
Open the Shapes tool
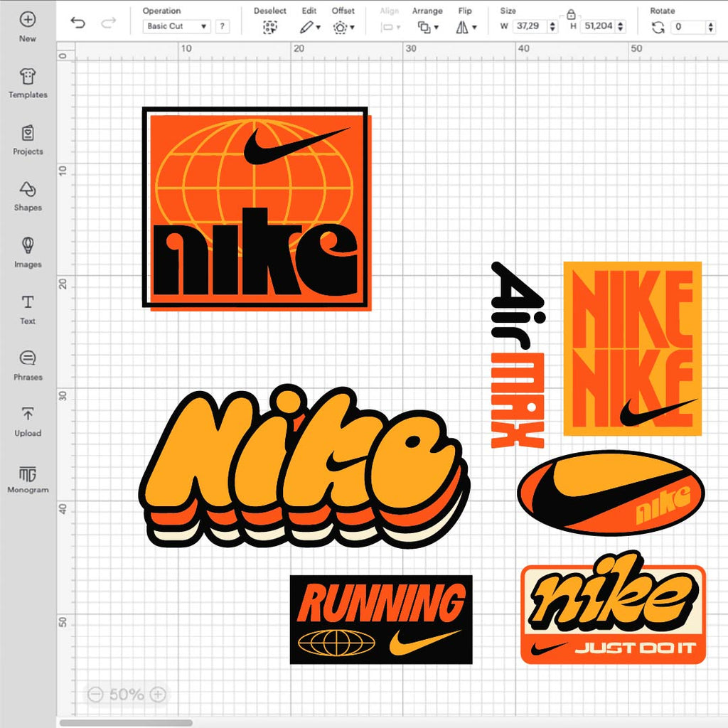[28, 190]
